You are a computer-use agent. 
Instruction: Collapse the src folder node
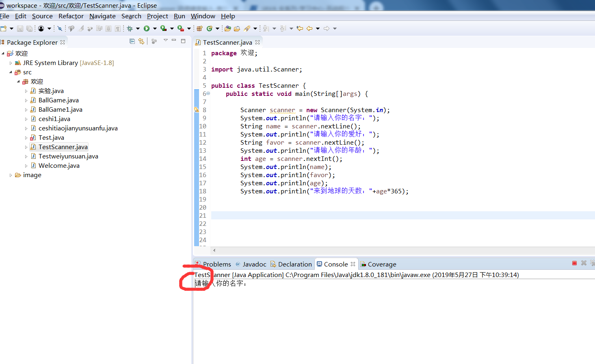pyautogui.click(x=11, y=72)
